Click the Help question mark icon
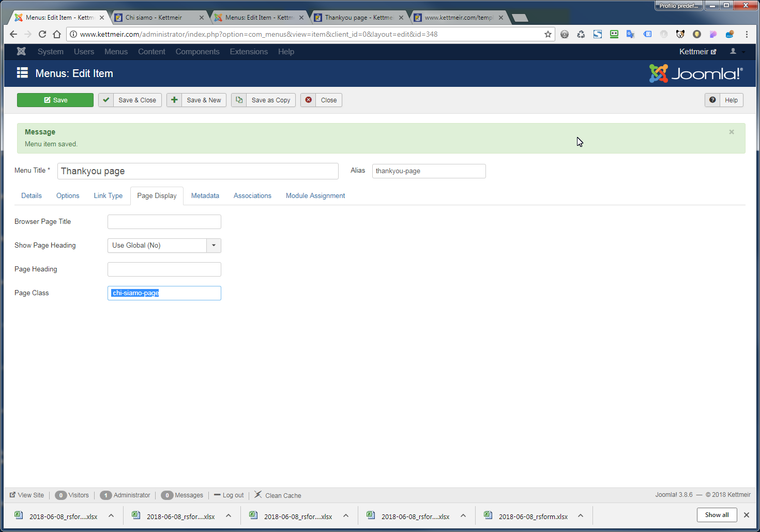Image resolution: width=760 pixels, height=532 pixels. click(712, 100)
